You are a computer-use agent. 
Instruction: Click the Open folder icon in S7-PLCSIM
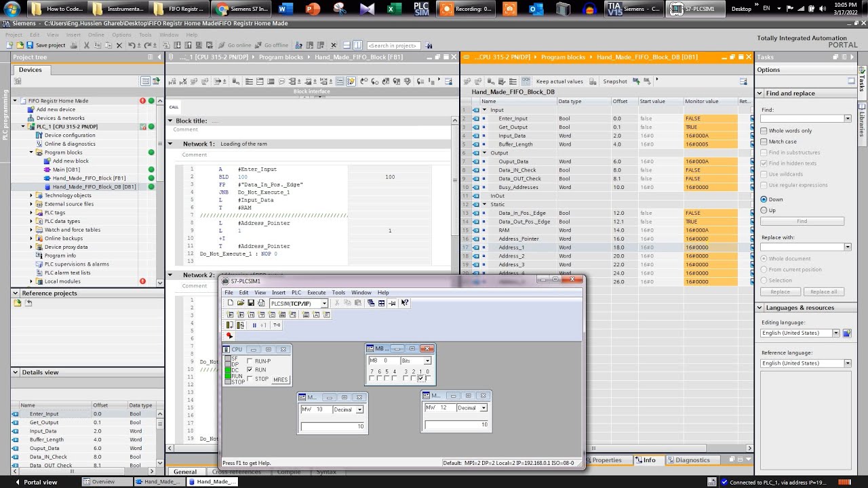241,303
